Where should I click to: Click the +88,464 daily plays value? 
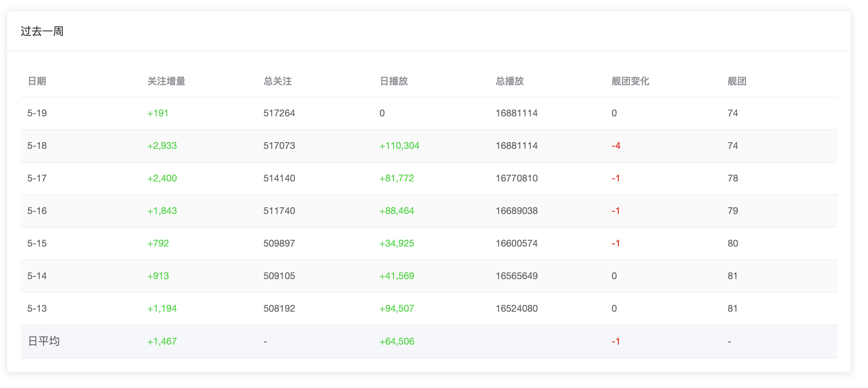click(397, 211)
